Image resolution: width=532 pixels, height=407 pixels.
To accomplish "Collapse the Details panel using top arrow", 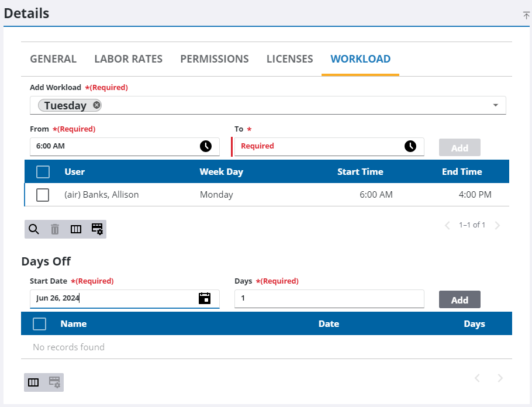I will click(x=526, y=16).
